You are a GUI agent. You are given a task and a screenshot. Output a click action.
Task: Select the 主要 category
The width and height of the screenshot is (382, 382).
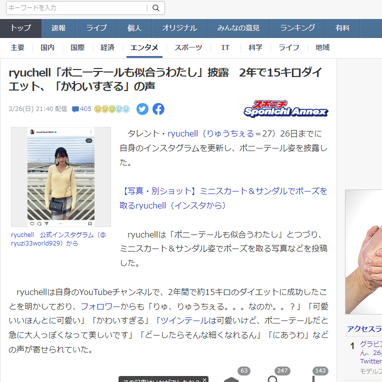tap(17, 48)
